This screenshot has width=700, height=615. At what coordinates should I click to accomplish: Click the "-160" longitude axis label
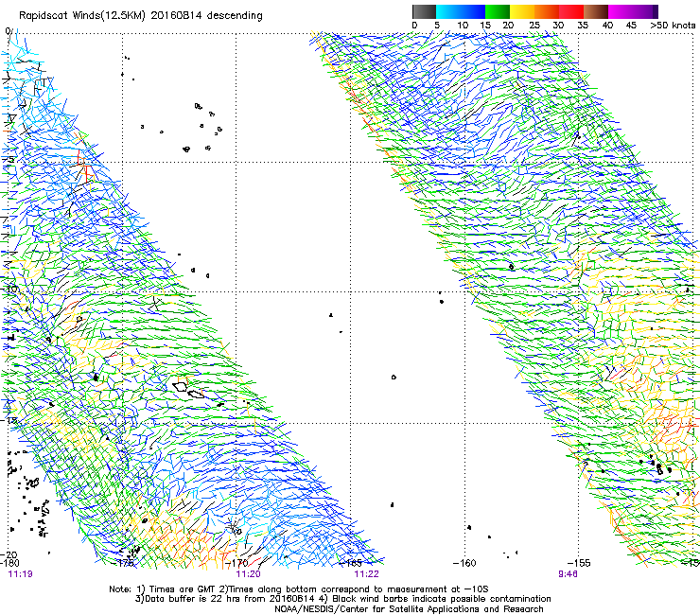464,563
